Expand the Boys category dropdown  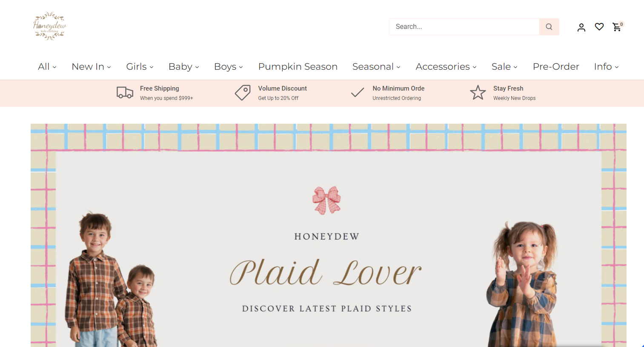(x=228, y=67)
